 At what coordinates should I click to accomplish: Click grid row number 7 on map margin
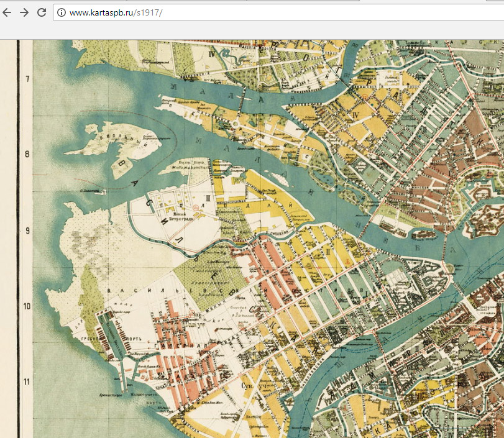[27, 79]
